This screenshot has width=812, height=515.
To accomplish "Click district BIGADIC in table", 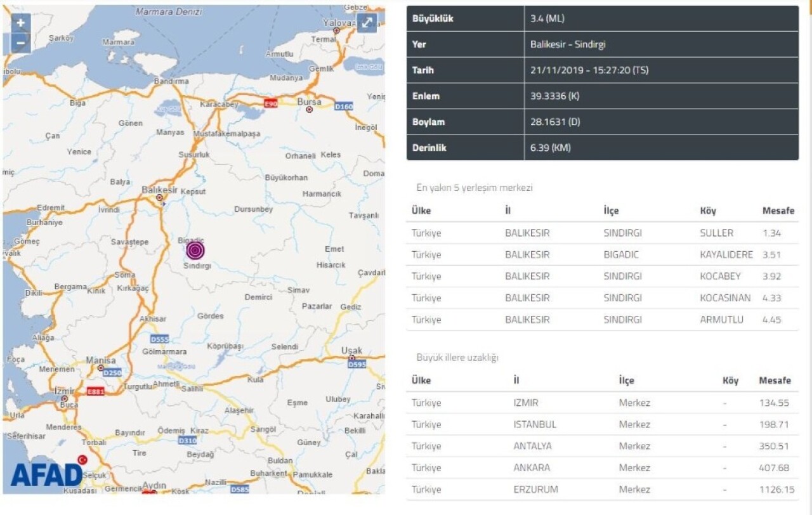I will 621,254.
